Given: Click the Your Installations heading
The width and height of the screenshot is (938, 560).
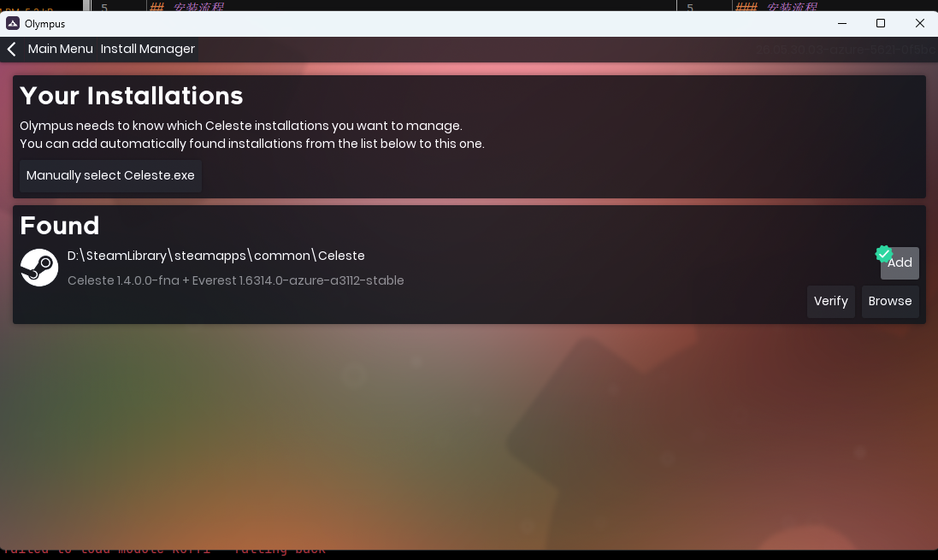Looking at the screenshot, I should click(x=132, y=96).
